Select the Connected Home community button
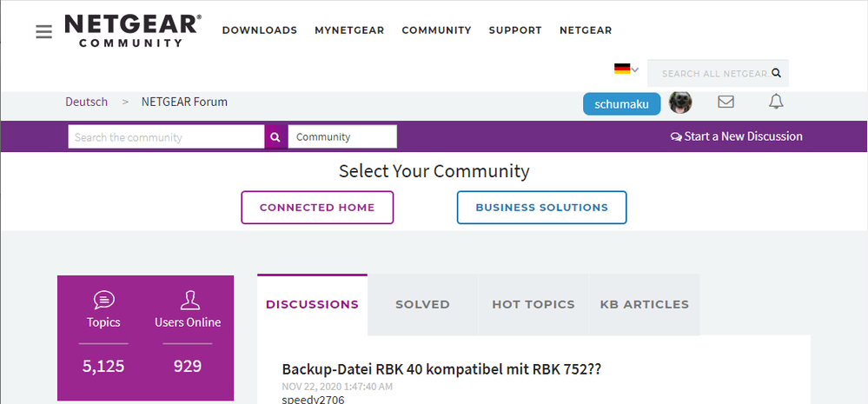This screenshot has height=404, width=868. click(x=317, y=208)
